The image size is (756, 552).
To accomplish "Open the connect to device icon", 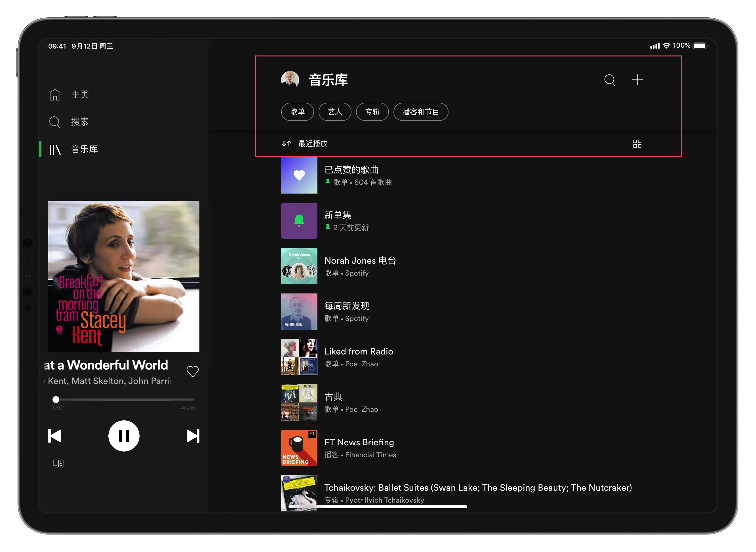I will (x=58, y=463).
